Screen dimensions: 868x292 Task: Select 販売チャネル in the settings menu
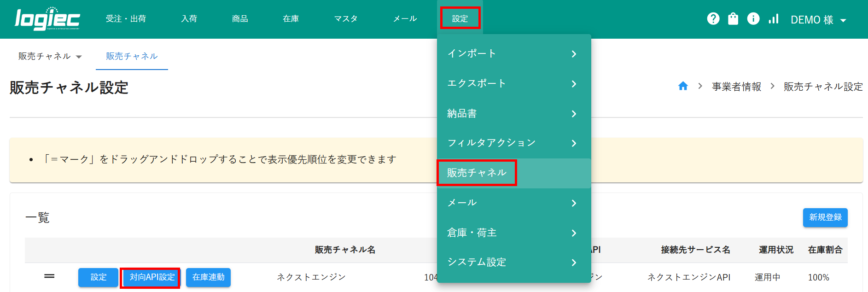click(477, 173)
